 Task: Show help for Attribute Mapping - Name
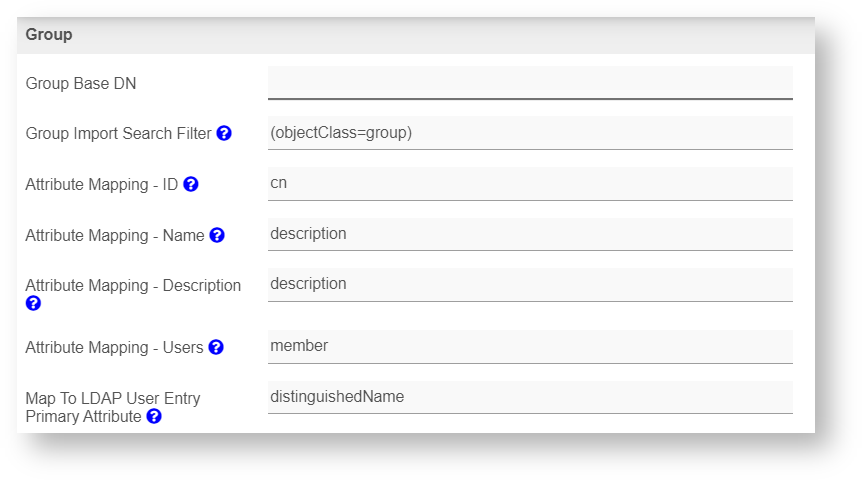click(x=217, y=235)
